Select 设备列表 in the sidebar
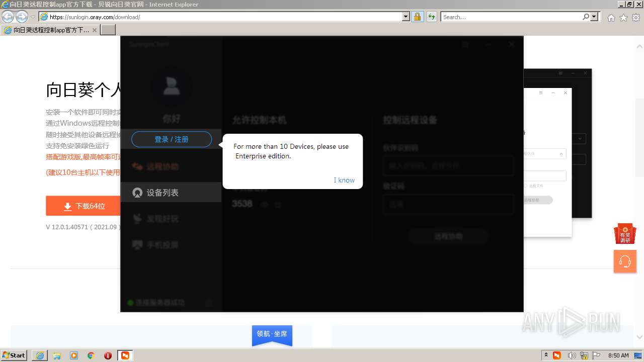 [171, 193]
